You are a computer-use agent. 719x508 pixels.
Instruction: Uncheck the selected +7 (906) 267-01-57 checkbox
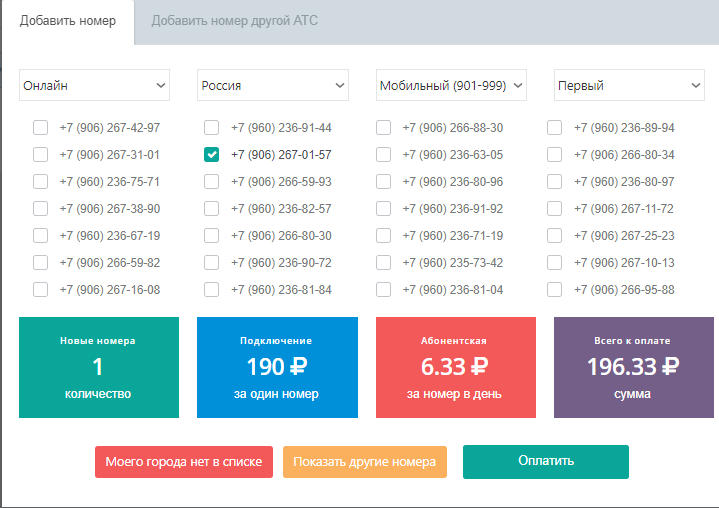tap(211, 155)
